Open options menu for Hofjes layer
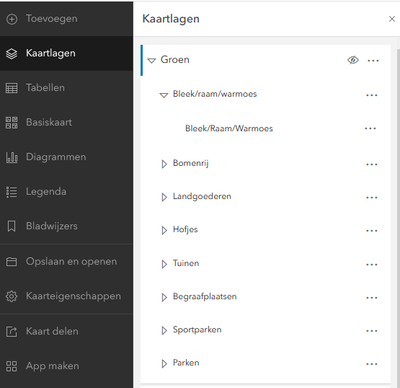 point(372,231)
